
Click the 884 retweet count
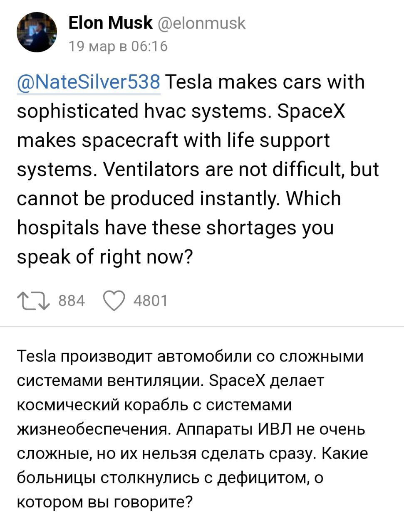coord(72,300)
